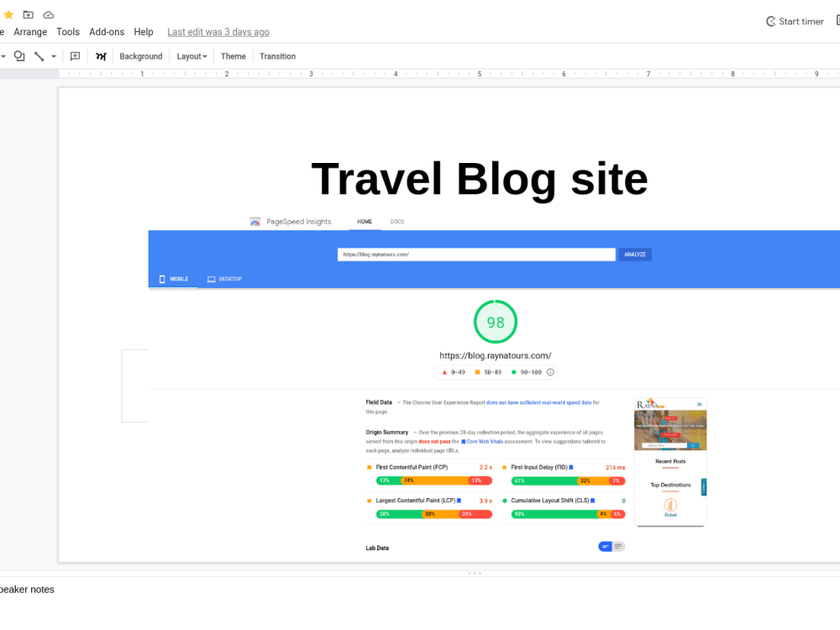840x630 pixels.
Task: Click the LCP bookmark icon
Action: pos(459,501)
